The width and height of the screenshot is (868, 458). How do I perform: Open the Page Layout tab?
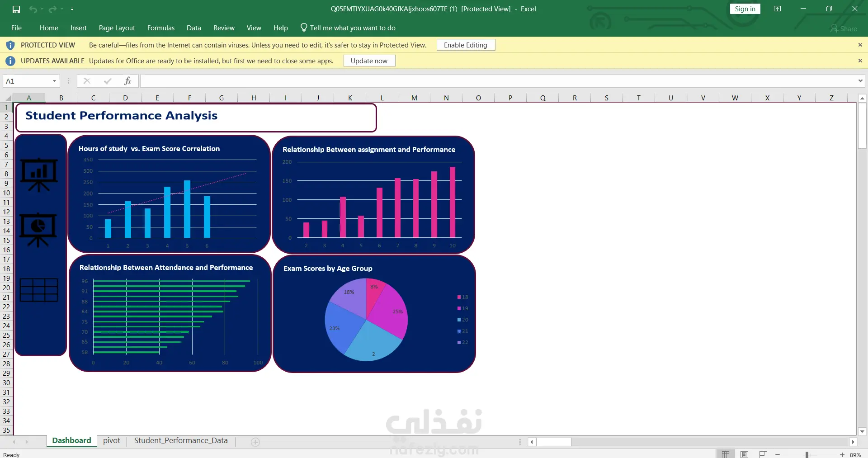tap(117, 28)
